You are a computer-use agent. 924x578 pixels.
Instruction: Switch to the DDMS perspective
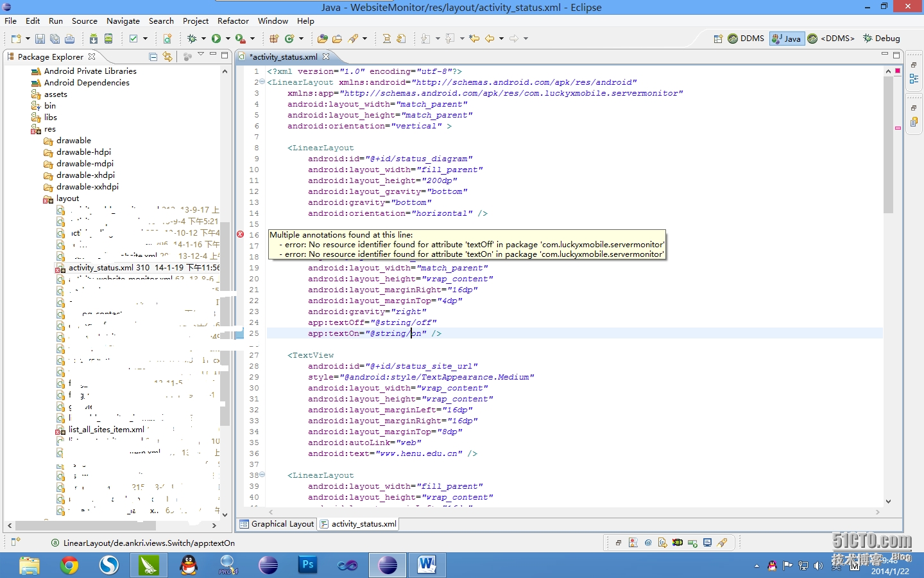pos(746,39)
